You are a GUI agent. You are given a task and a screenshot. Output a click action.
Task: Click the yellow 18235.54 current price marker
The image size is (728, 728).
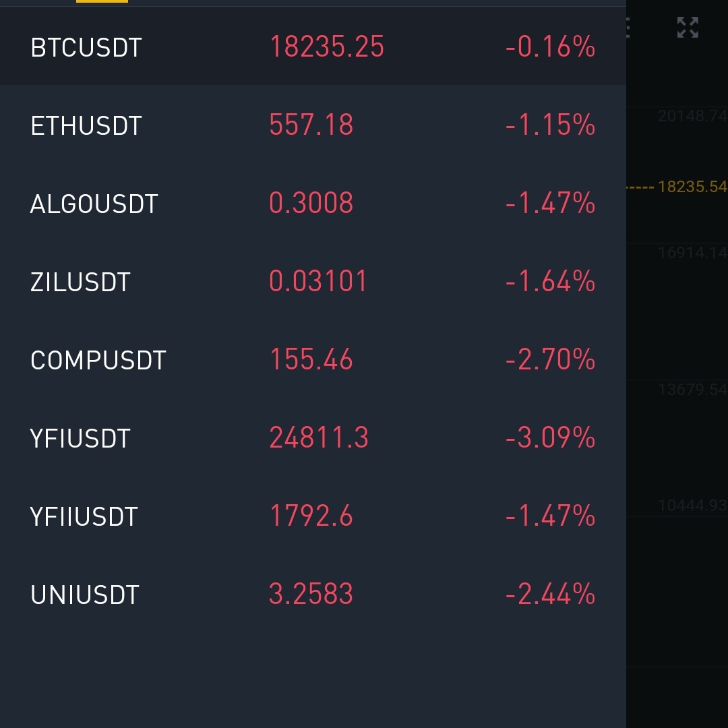(x=692, y=187)
